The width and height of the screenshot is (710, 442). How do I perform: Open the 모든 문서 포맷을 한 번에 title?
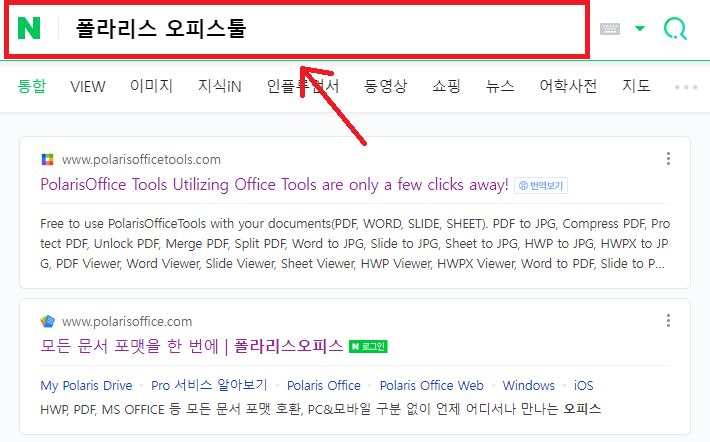[x=192, y=346]
